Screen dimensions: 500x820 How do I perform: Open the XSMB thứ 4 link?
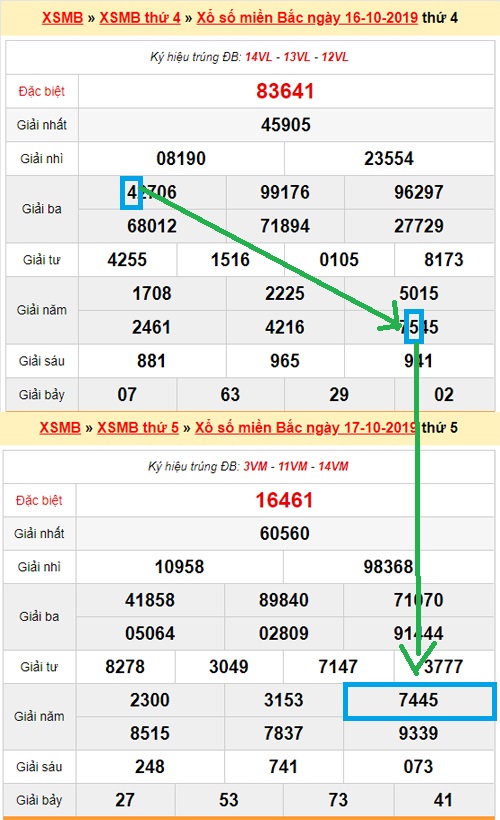140,18
